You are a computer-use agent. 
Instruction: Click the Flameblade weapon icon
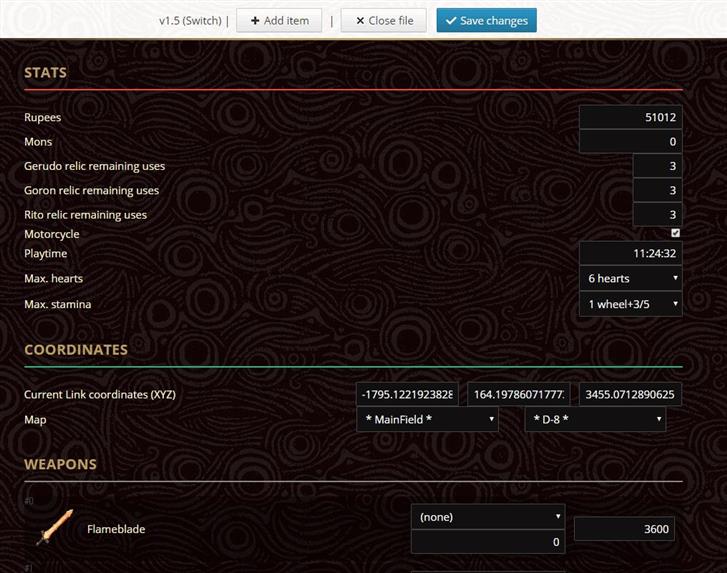click(x=54, y=528)
